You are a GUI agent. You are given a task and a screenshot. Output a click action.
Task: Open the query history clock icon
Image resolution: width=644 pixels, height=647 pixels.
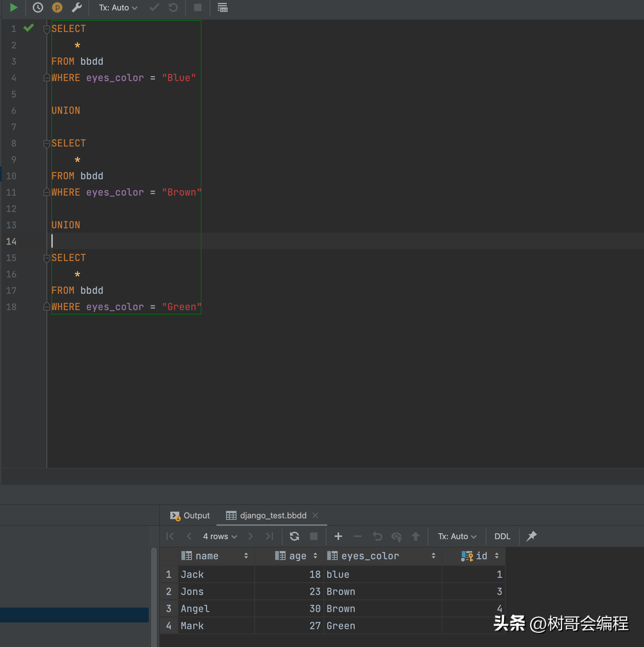tap(38, 7)
